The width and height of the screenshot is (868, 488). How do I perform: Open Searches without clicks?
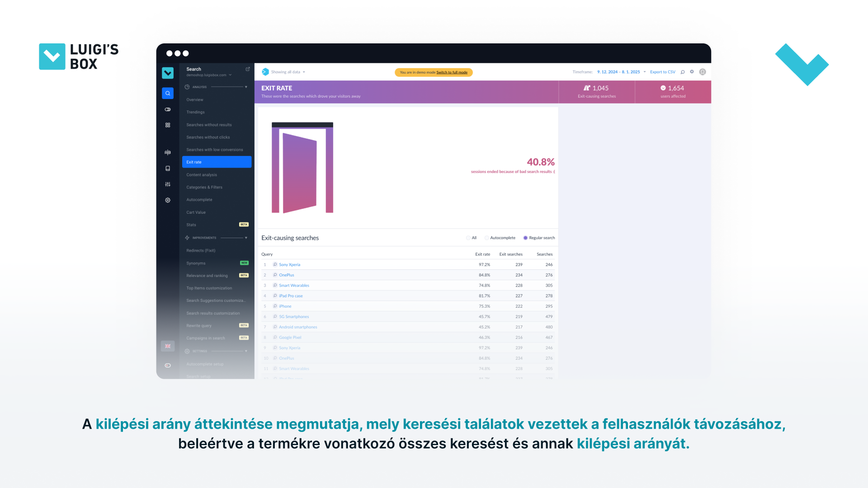[x=208, y=137]
